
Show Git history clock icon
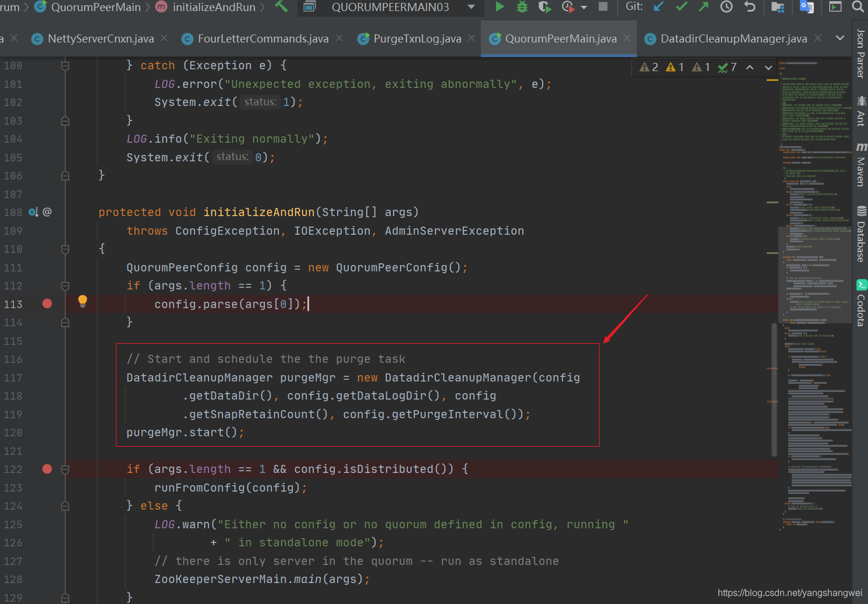coord(727,6)
